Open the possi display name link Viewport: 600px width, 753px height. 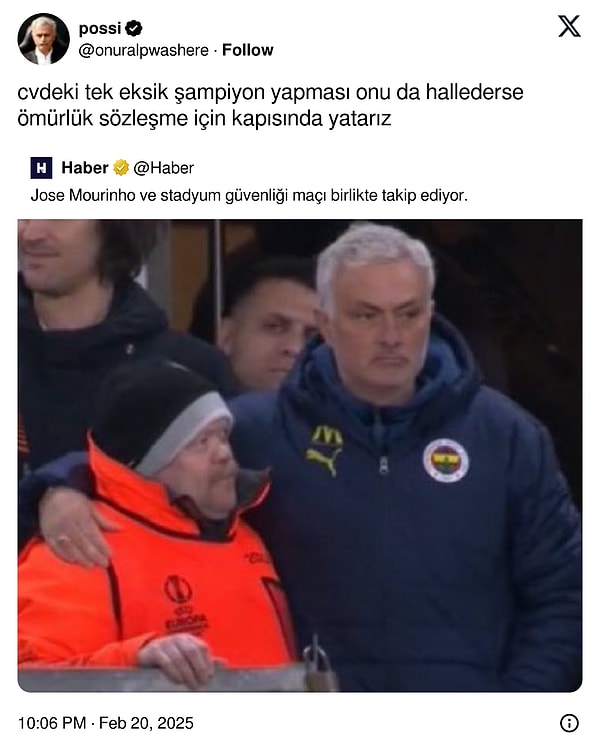tap(100, 29)
